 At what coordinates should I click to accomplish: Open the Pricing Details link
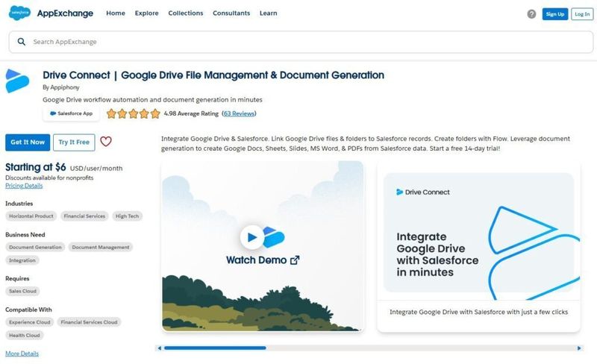(x=24, y=186)
